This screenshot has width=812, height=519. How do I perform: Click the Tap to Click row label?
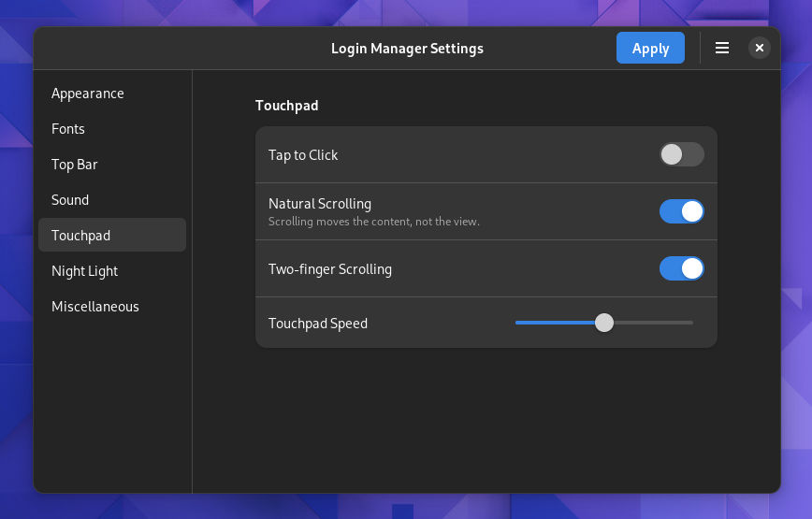coord(303,155)
